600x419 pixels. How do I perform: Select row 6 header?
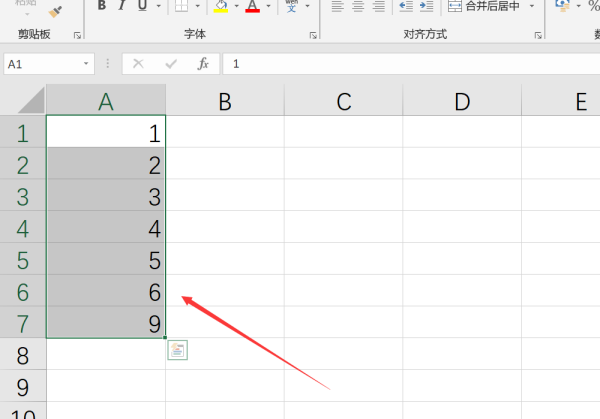click(23, 290)
